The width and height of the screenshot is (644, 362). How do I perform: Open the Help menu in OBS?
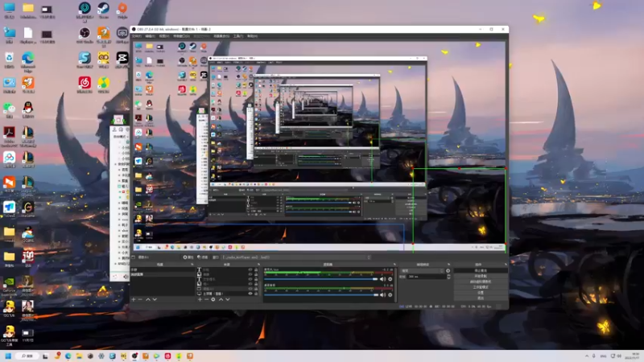(x=252, y=36)
